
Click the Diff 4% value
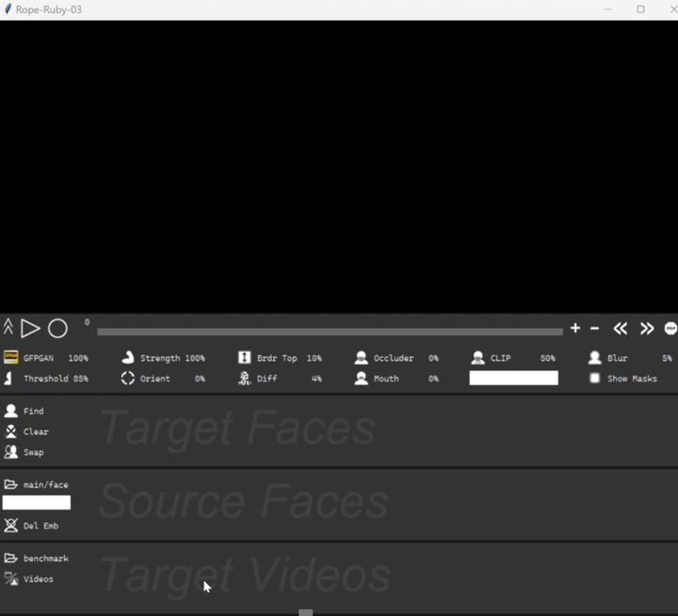click(317, 379)
